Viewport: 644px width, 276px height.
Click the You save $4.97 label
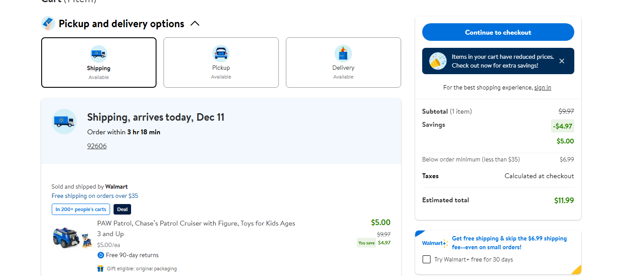[374, 243]
